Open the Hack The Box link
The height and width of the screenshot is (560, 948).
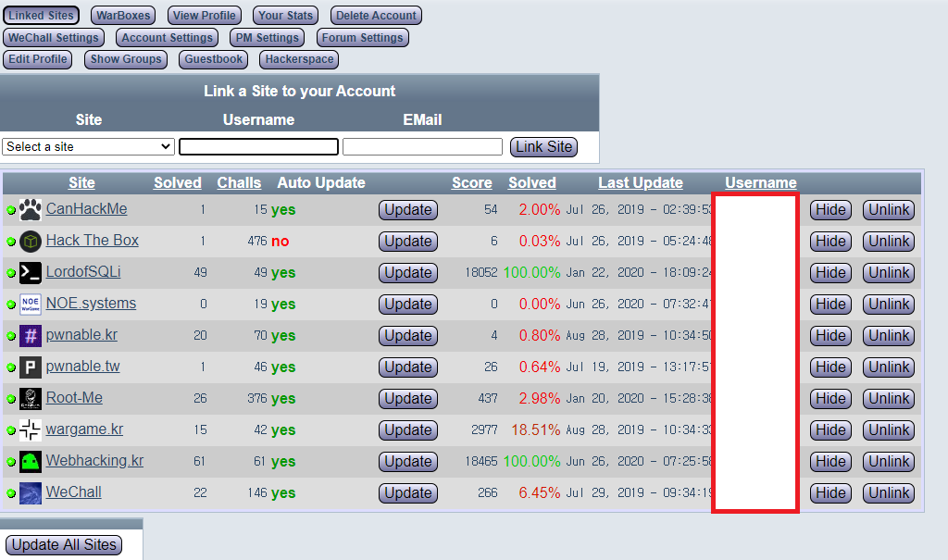click(x=92, y=240)
